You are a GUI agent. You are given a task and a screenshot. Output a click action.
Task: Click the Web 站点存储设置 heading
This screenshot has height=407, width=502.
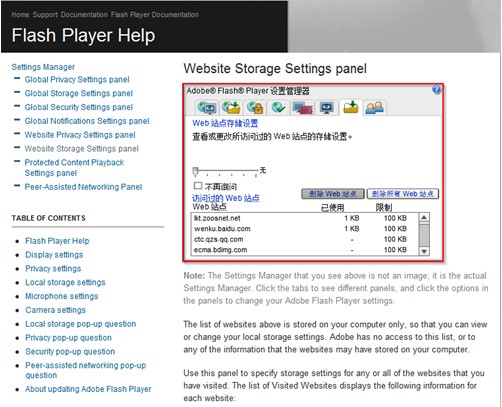coord(225,123)
